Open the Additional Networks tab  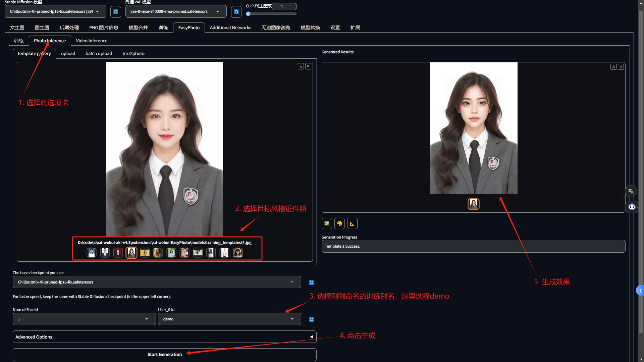tap(230, 28)
